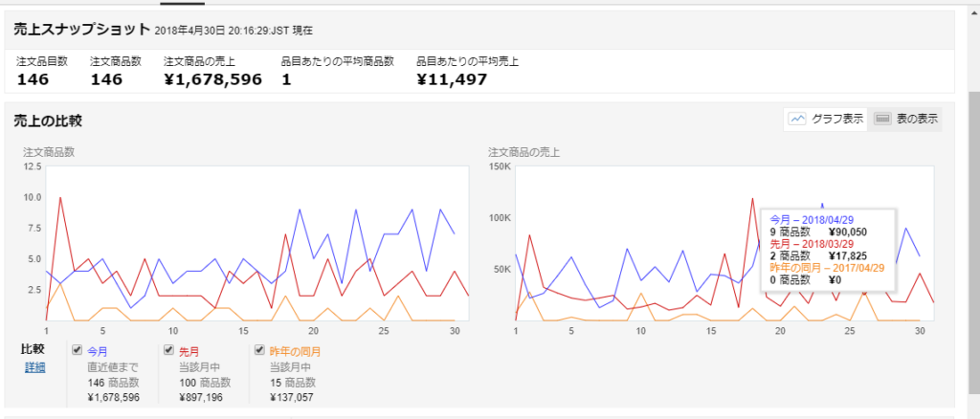The image size is (980, 419).
Task: Select the グラフ表示 label
Action: click(837, 120)
